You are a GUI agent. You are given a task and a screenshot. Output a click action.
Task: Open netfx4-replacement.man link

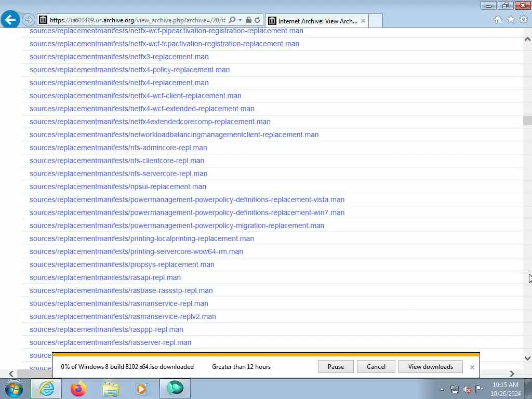point(119,83)
